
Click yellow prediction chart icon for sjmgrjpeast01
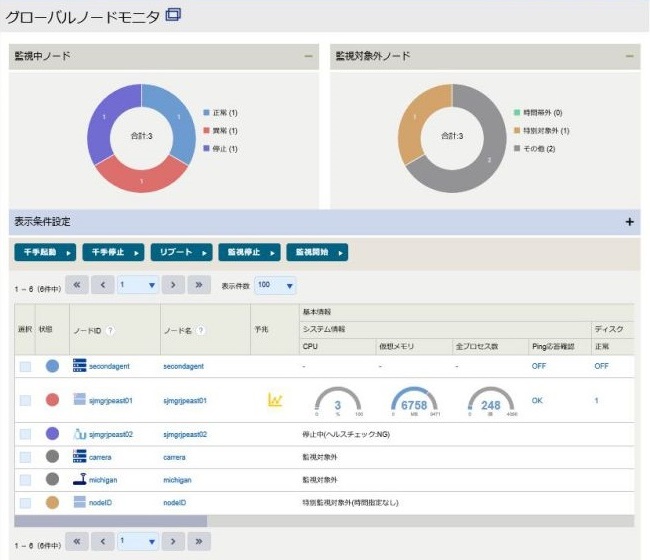pyautogui.click(x=275, y=400)
